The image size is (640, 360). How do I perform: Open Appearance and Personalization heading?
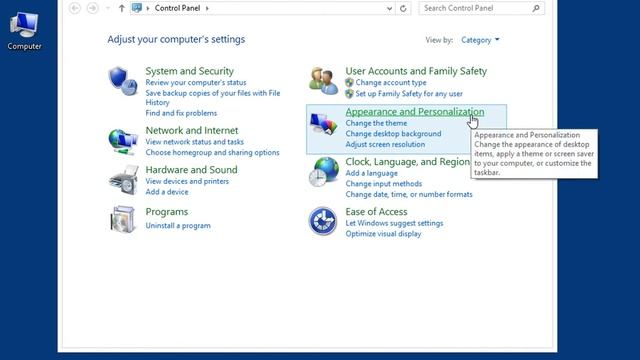click(x=415, y=112)
